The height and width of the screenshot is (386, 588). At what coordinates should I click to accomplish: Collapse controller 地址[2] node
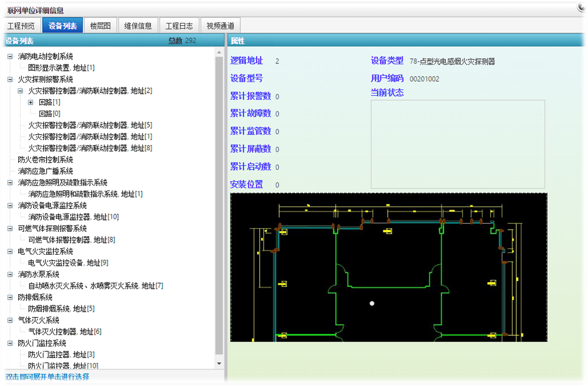coord(21,91)
